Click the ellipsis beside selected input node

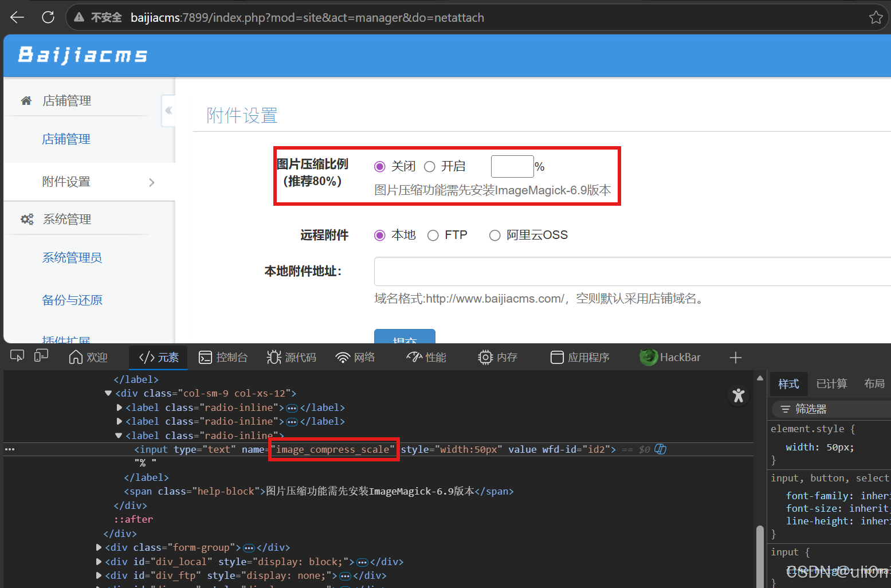coord(10,449)
